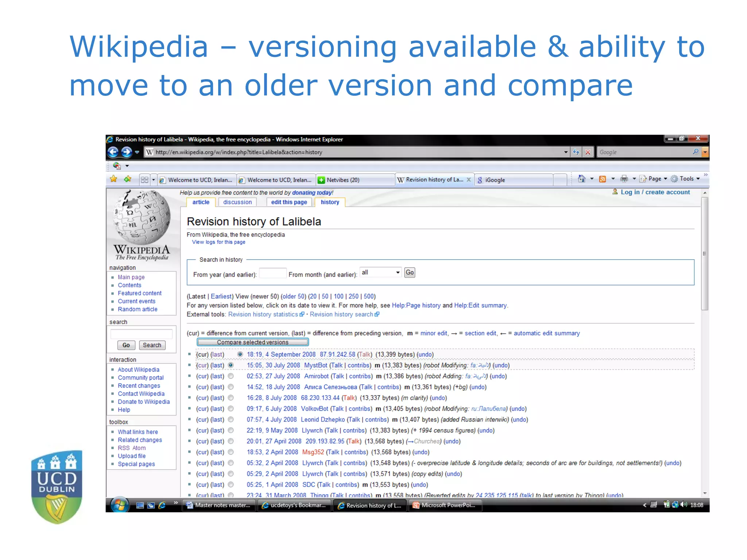Click Log in / create account link
The width and height of the screenshot is (747, 560).
tap(655, 192)
